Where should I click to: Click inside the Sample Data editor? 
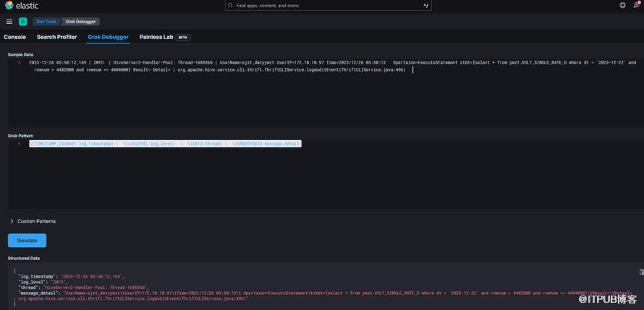pos(326,94)
